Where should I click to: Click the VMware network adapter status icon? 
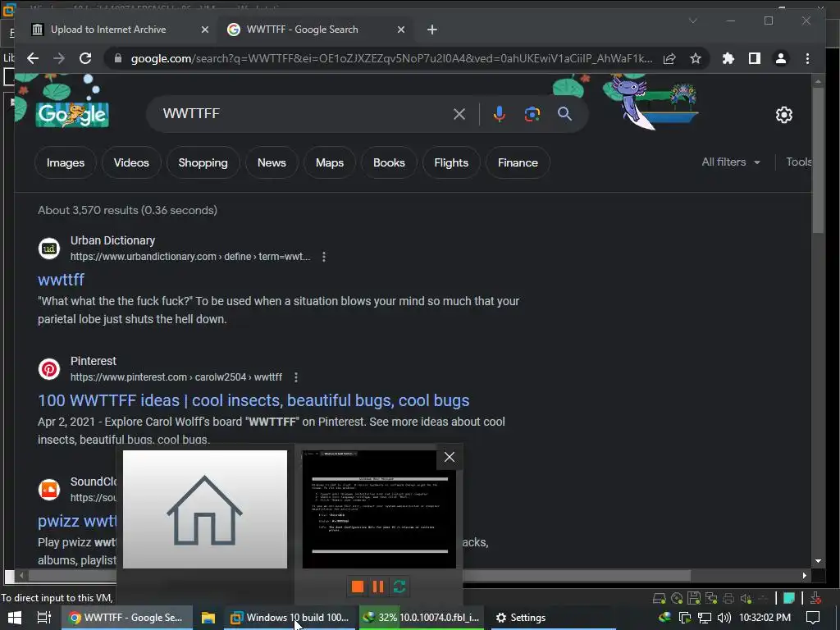point(711,598)
